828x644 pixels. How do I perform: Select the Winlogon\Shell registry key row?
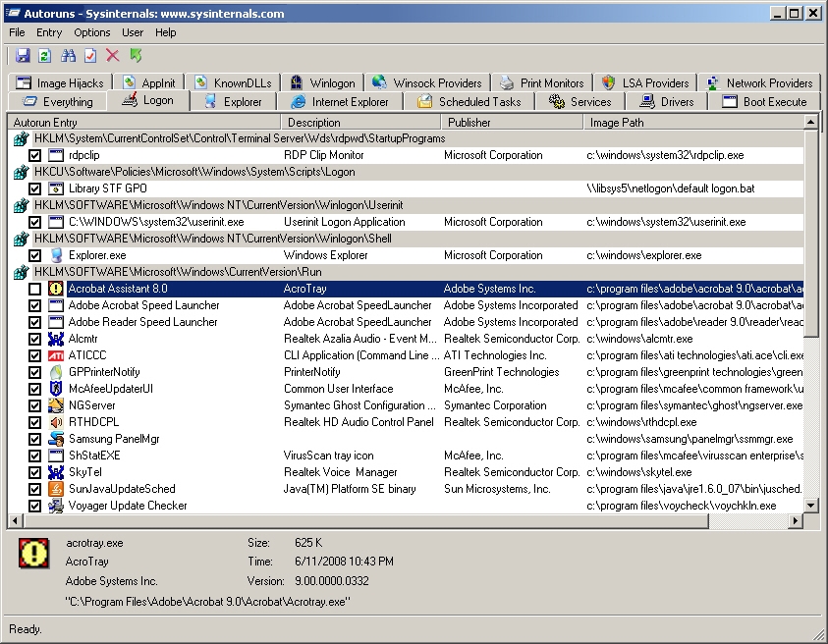pos(213,239)
